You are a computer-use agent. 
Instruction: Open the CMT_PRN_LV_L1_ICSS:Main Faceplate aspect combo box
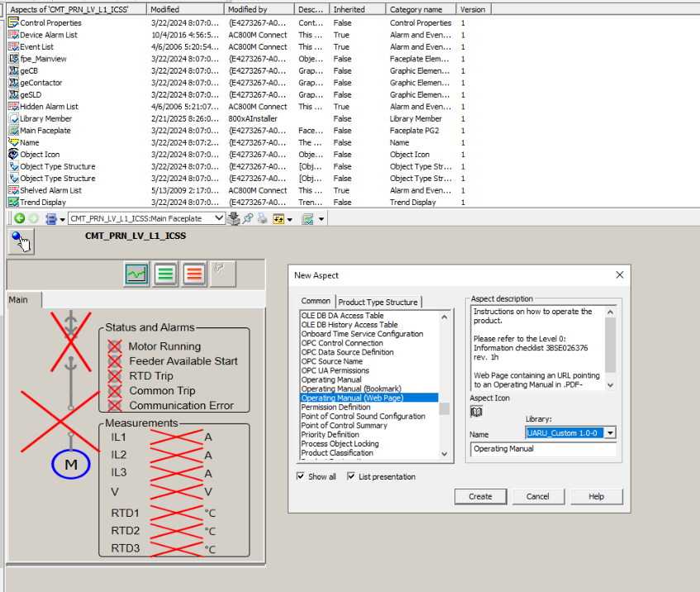pyautogui.click(x=146, y=218)
